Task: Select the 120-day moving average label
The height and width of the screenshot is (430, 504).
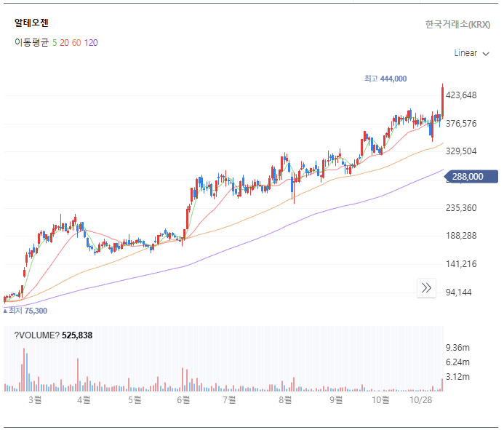Action: click(x=91, y=43)
